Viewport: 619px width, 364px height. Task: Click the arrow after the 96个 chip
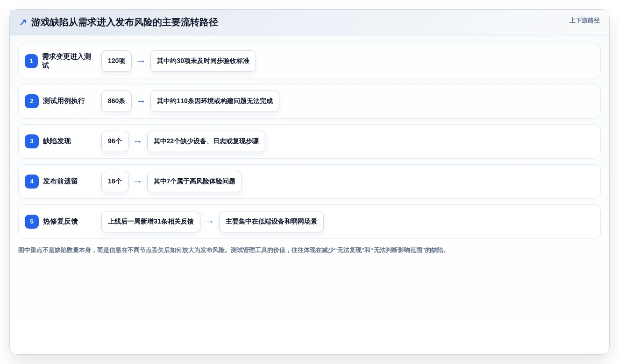click(138, 141)
